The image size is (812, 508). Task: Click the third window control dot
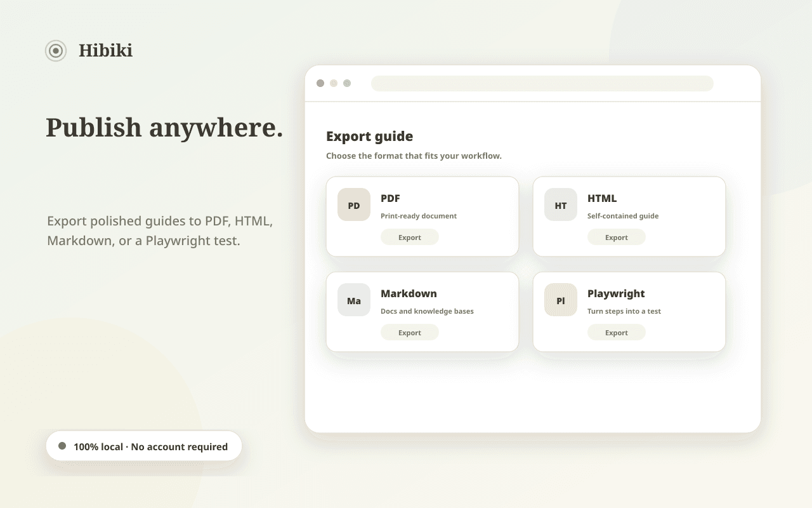[x=347, y=83]
